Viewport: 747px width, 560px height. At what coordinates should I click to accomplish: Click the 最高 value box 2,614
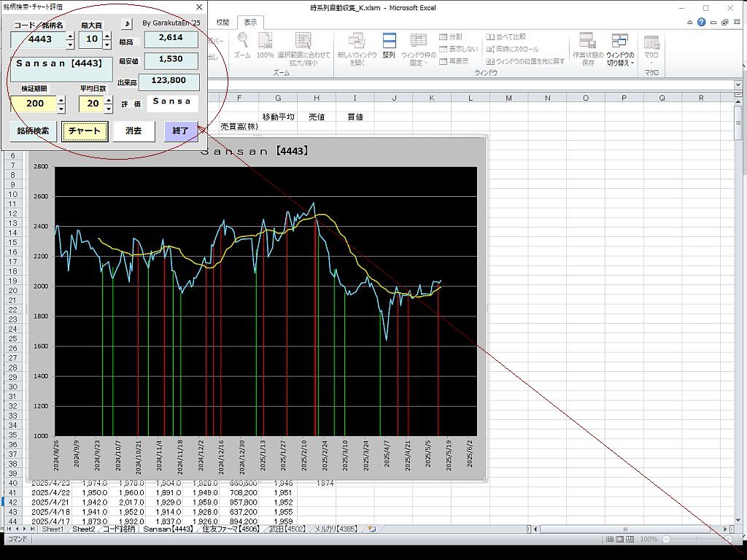click(x=171, y=39)
